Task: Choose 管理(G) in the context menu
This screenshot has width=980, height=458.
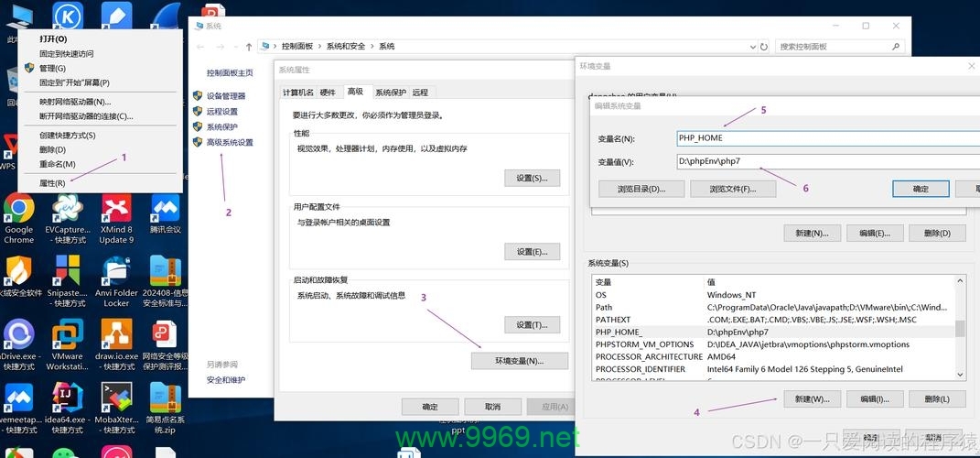Action: pyautogui.click(x=101, y=68)
